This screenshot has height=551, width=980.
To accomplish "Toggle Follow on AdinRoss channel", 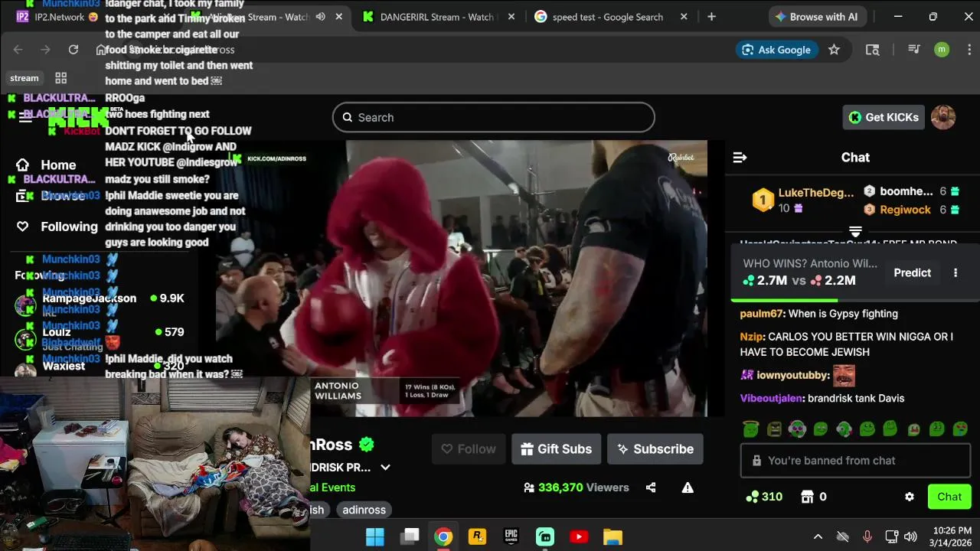I will coord(469,449).
